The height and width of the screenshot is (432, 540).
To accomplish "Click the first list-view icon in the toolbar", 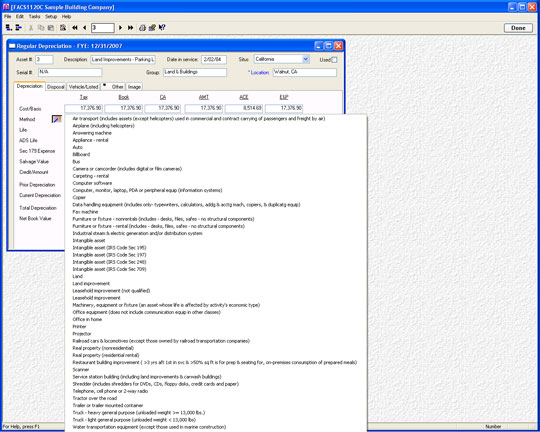I will (x=9, y=28).
